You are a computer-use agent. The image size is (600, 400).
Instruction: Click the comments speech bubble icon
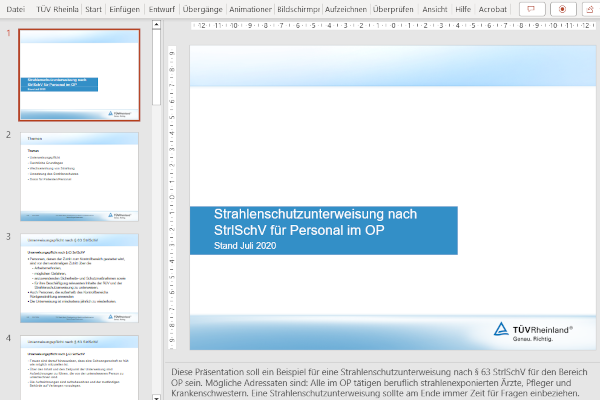coord(532,9)
